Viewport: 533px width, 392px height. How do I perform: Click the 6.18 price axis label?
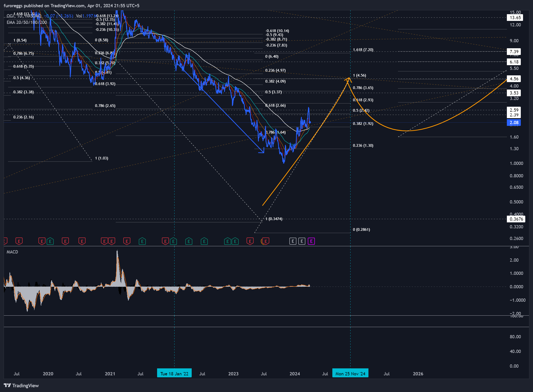[x=514, y=62]
